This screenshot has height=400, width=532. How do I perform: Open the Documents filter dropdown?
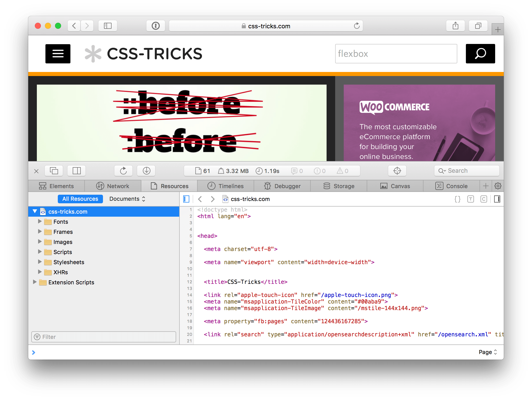coord(127,199)
